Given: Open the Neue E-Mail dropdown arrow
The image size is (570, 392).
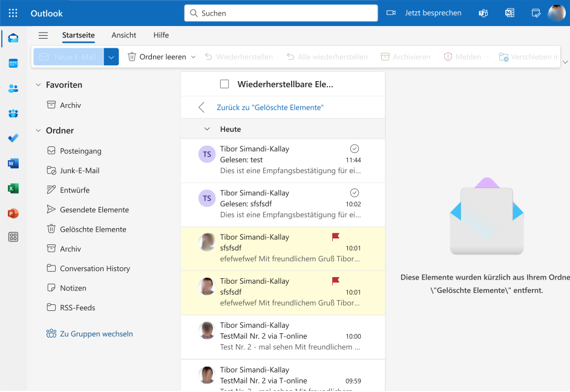Looking at the screenshot, I should pyautogui.click(x=111, y=57).
